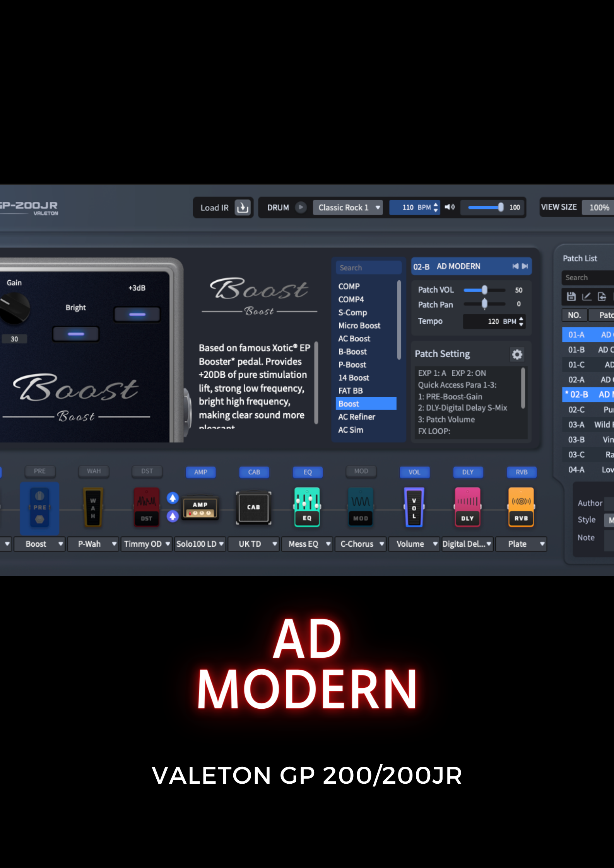The image size is (614, 868).
Task: Toggle the PRE module on/off
Action: [40, 471]
